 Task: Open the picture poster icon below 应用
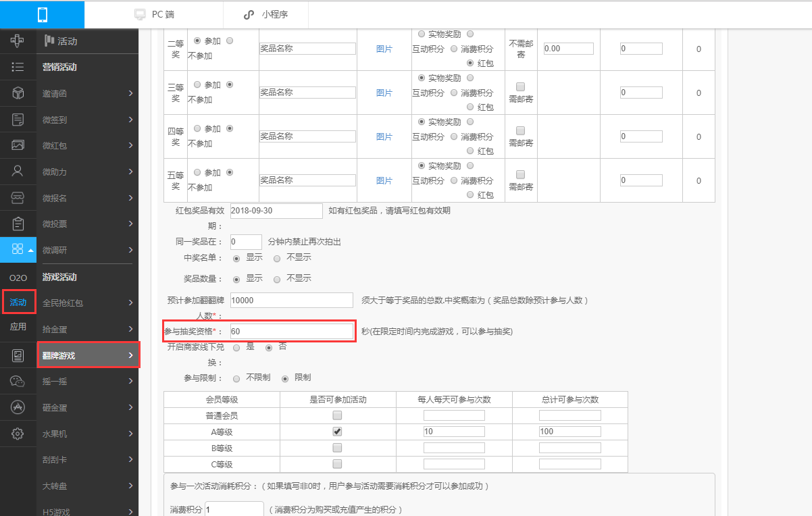point(18,355)
